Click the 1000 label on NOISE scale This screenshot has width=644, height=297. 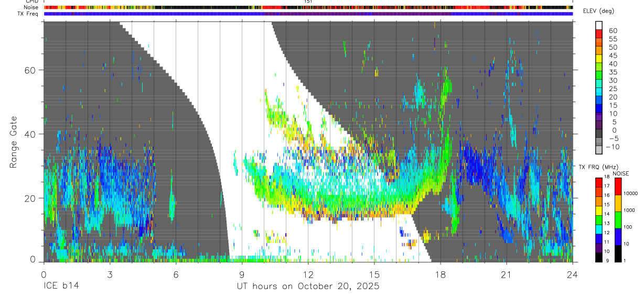[629, 211]
